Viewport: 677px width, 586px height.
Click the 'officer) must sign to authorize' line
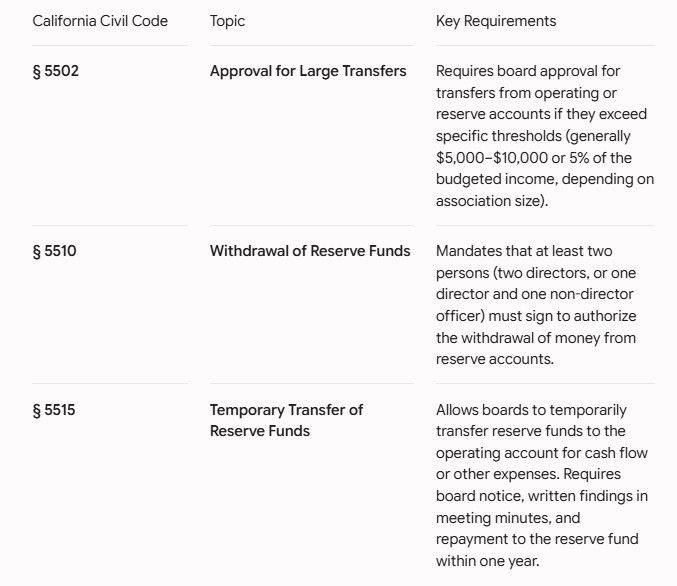[x=536, y=316]
